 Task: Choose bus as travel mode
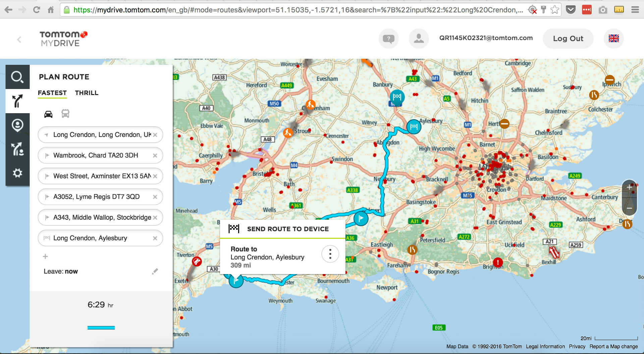[65, 114]
